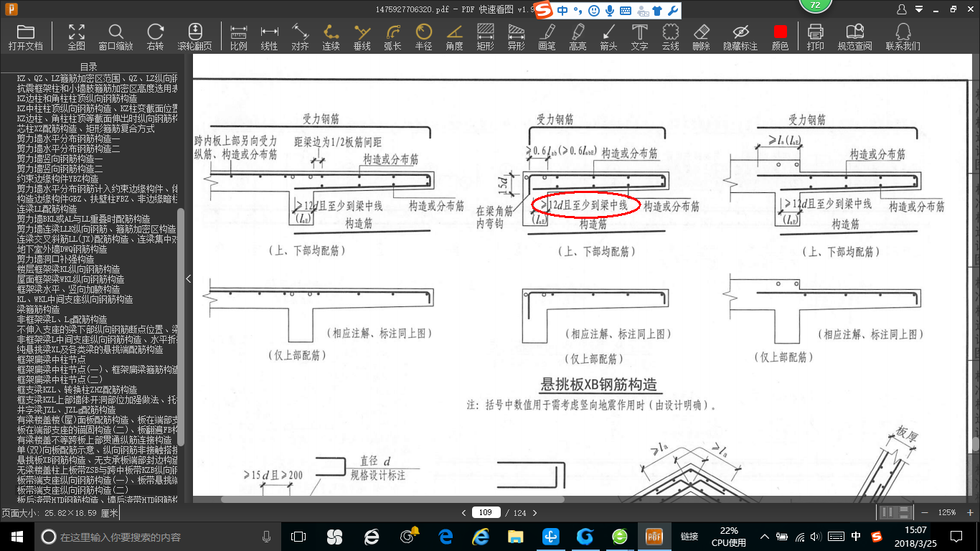Open 联系我们 contact us
Screen dimensions: 980x551
point(903,37)
